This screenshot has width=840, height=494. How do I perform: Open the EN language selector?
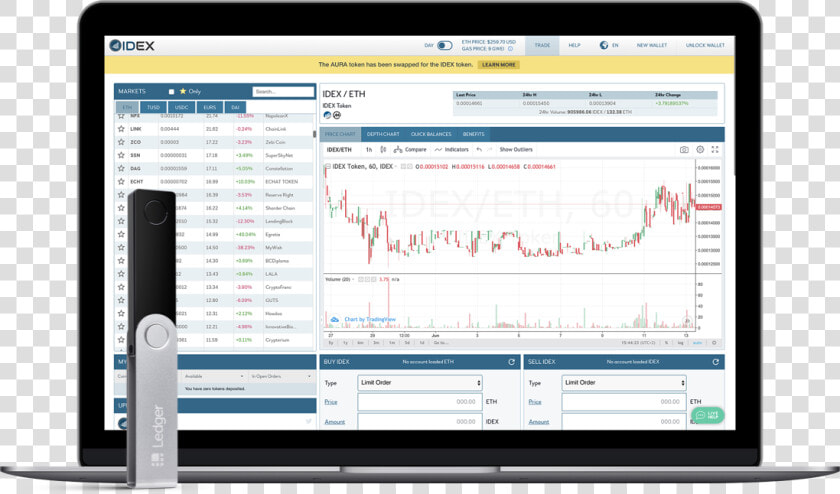615,46
